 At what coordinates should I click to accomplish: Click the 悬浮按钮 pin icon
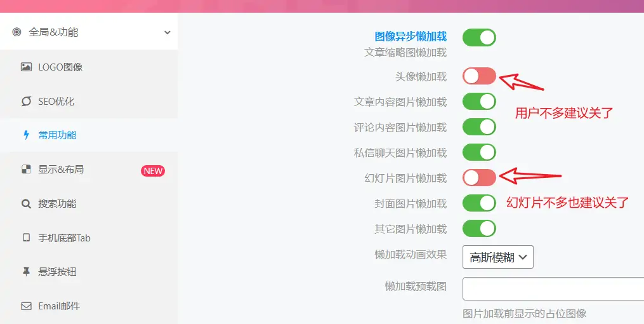(x=26, y=271)
